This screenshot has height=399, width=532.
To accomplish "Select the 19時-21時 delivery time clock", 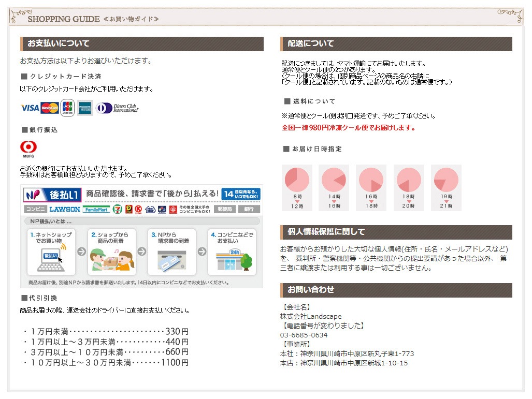I will [x=446, y=187].
